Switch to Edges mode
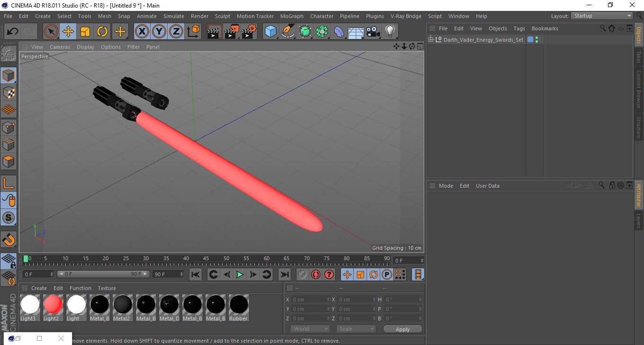This screenshot has width=644, height=345. point(9,144)
